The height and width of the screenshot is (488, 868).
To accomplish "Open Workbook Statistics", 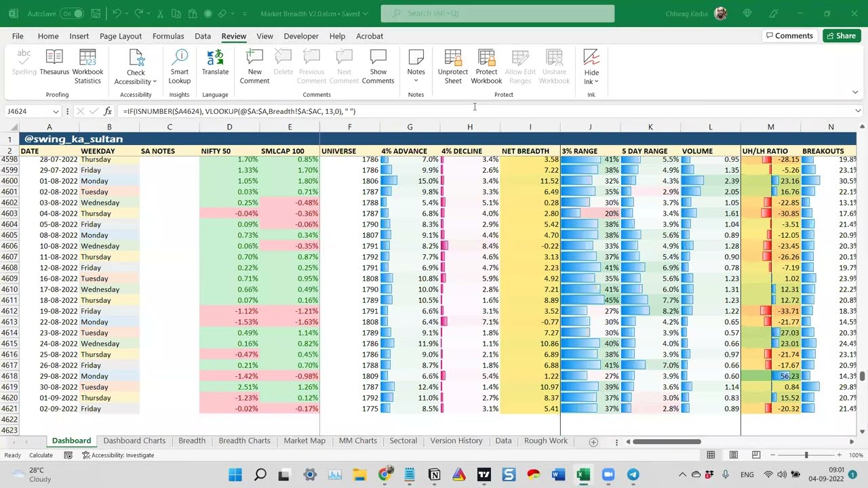I will [x=87, y=66].
